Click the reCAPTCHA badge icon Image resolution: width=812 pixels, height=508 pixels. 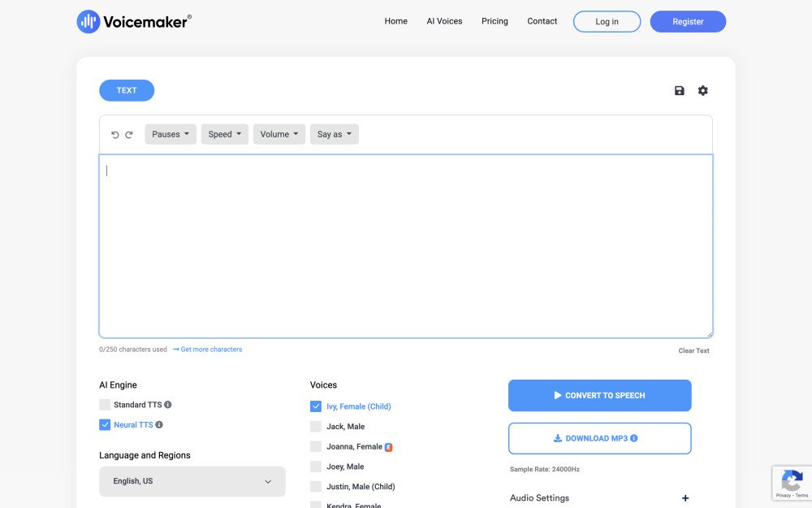[791, 480]
